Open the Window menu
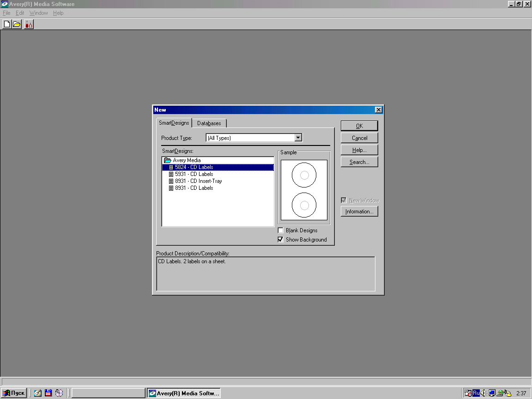The image size is (532, 399). coord(38,13)
